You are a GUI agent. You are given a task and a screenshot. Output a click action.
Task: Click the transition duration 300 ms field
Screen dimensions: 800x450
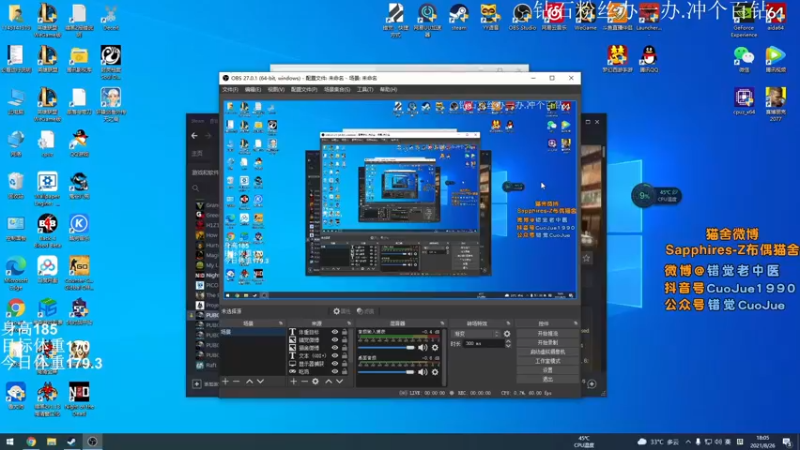483,344
